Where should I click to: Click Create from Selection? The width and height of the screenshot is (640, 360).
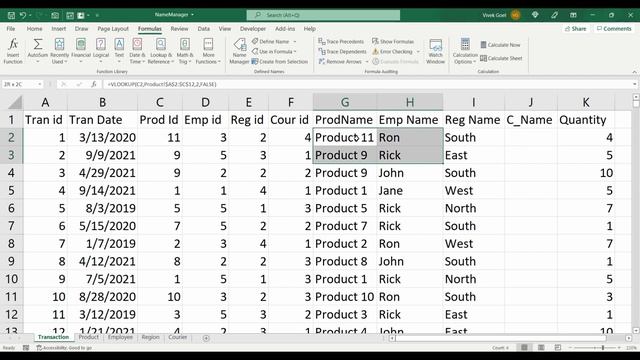(280, 62)
